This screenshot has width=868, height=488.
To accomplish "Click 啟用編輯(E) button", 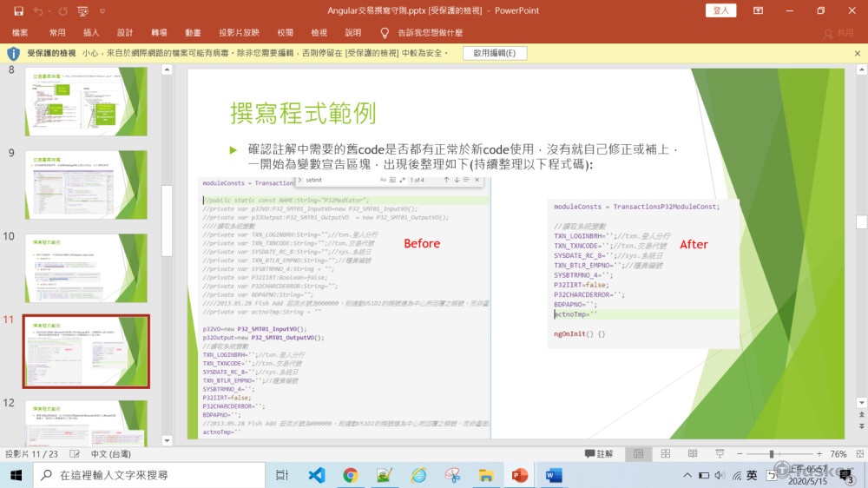I will tap(494, 53).
